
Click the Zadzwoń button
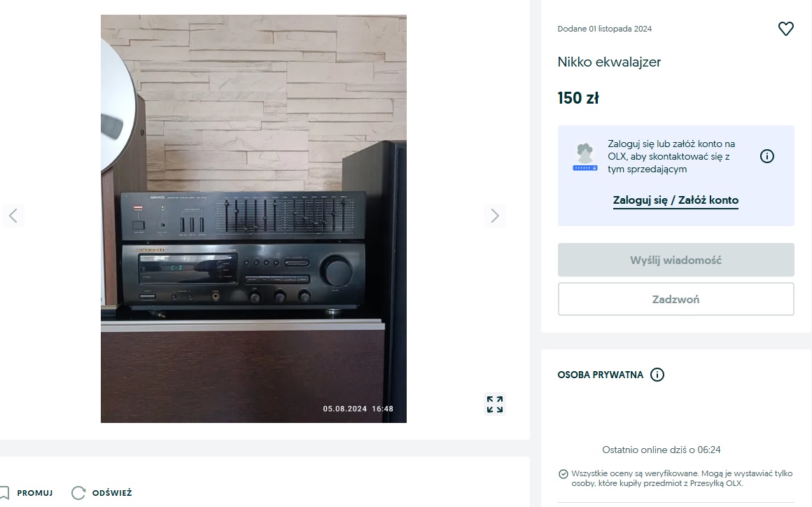(x=675, y=299)
